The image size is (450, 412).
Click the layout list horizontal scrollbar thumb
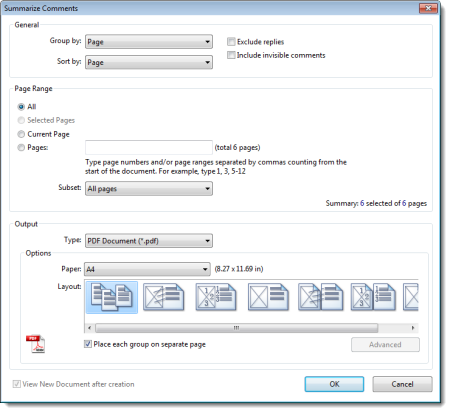(x=237, y=328)
